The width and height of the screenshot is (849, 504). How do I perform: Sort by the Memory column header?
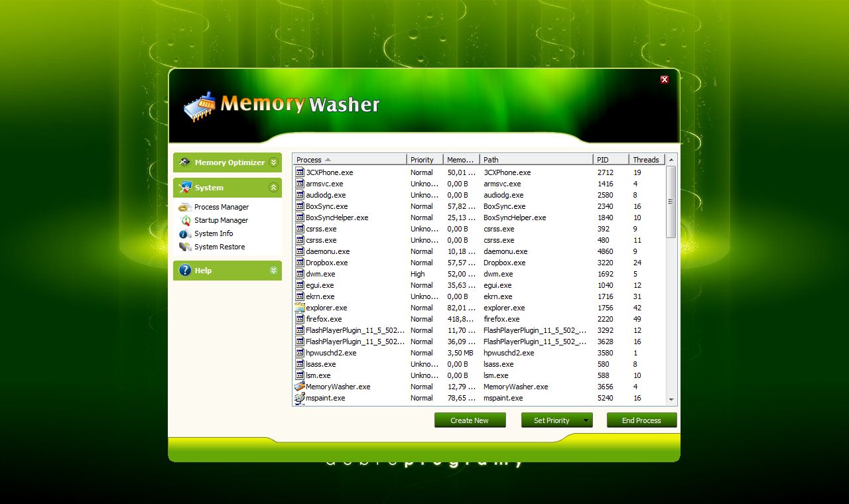[x=461, y=160]
